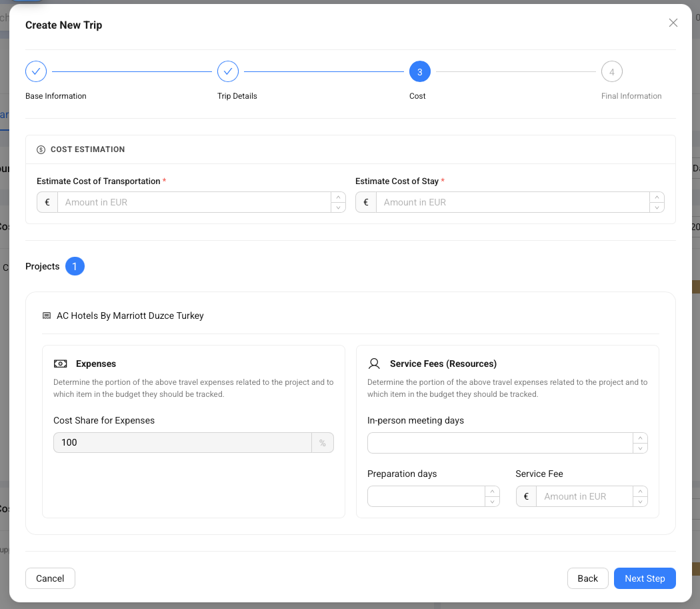Click the Projects count badge 1
Screen dimensions: 700x609
pyautogui.click(x=75, y=266)
